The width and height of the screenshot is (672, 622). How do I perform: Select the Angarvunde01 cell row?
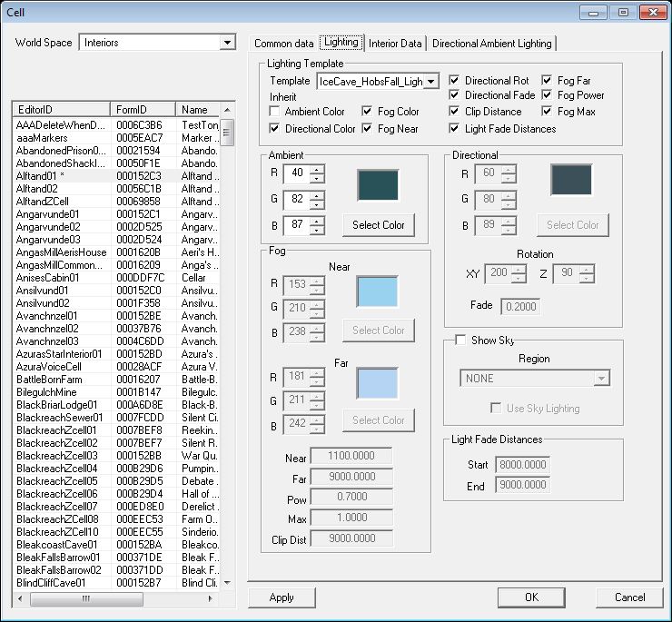116,214
